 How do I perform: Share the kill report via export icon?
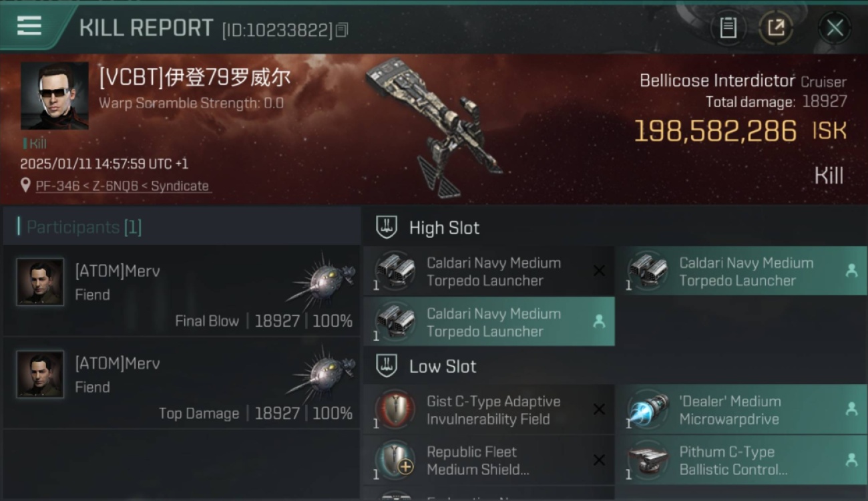(x=776, y=28)
